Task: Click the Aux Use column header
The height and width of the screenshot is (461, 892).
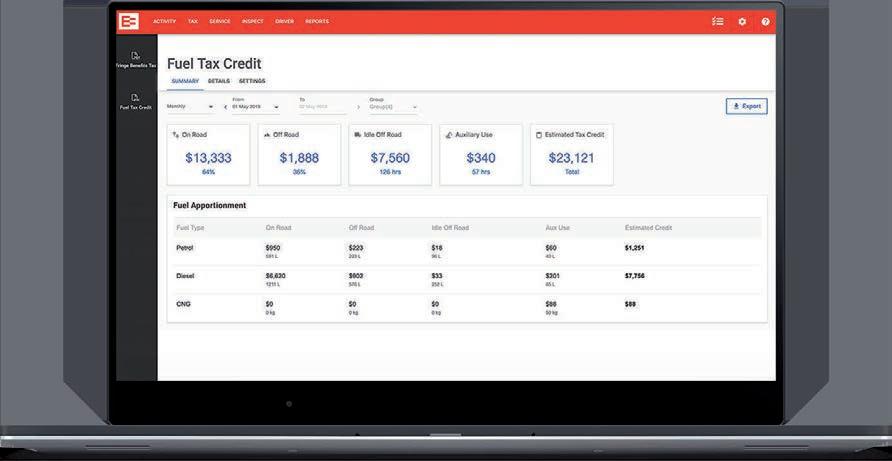Action: (558, 228)
